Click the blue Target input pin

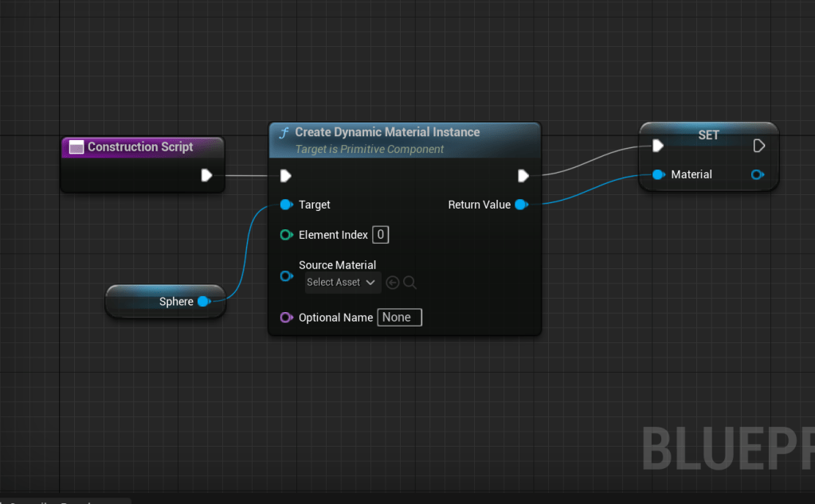click(x=285, y=205)
